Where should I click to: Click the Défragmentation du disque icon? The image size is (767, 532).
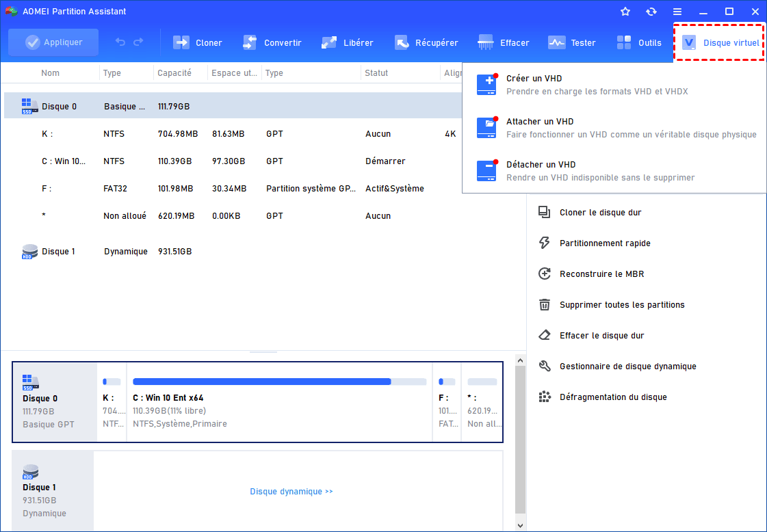point(545,397)
